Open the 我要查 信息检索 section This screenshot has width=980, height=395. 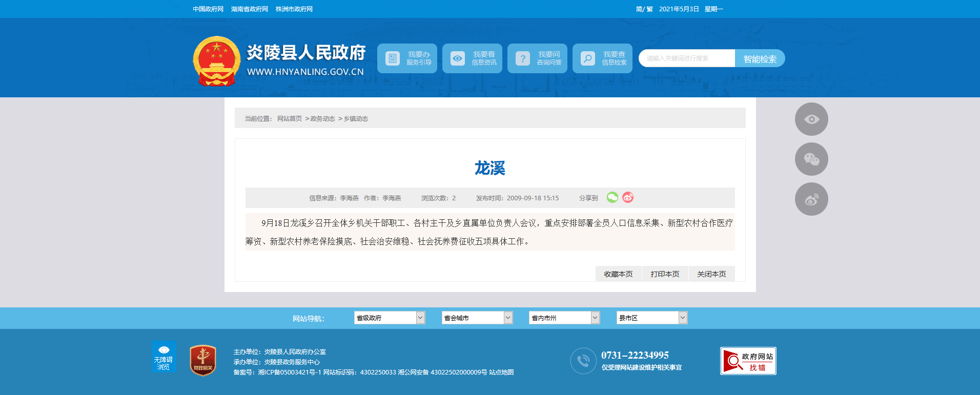pos(602,58)
